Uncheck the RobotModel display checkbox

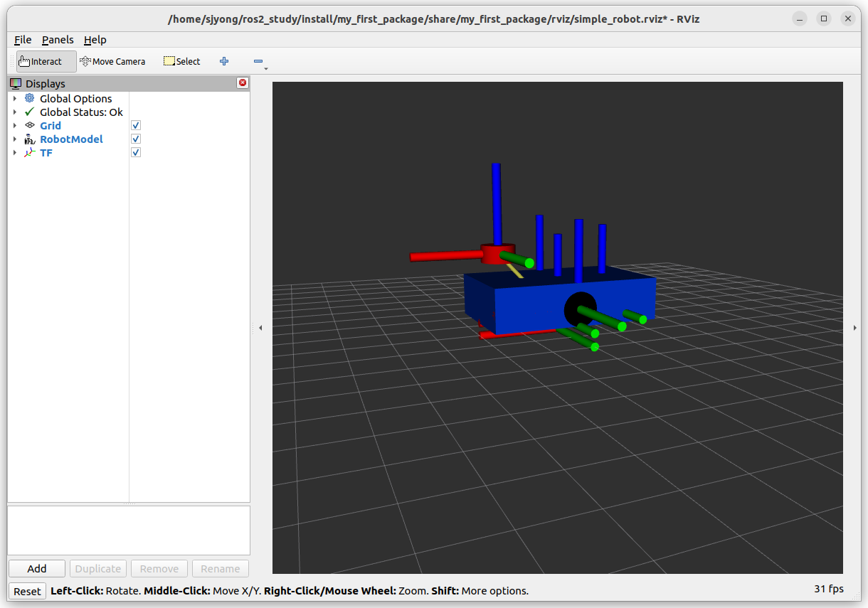pyautogui.click(x=136, y=139)
